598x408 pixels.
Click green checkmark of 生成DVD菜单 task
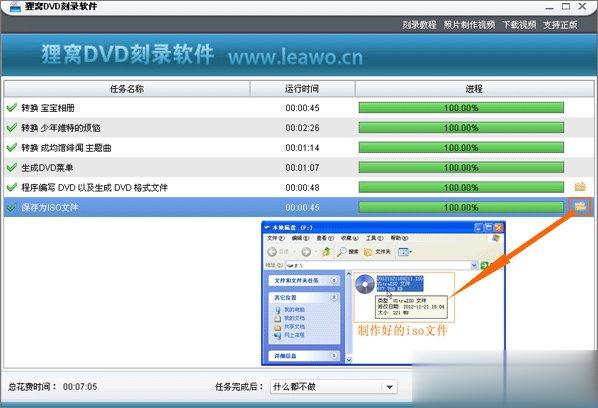(12, 167)
